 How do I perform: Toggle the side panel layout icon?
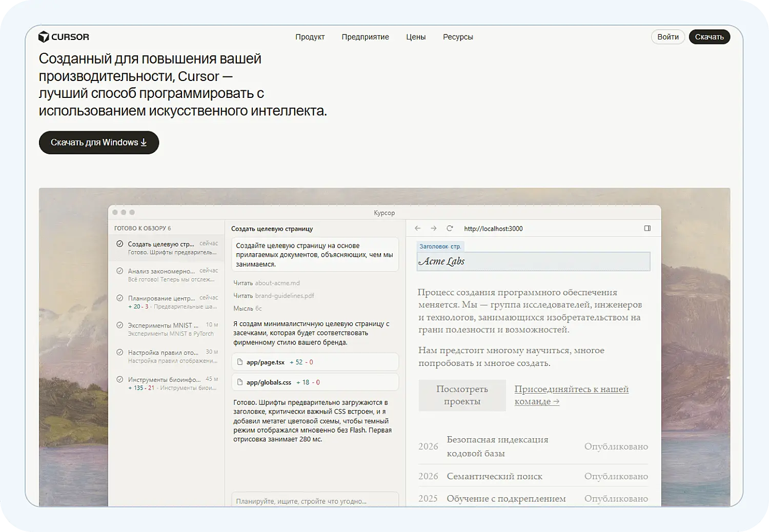pos(647,229)
